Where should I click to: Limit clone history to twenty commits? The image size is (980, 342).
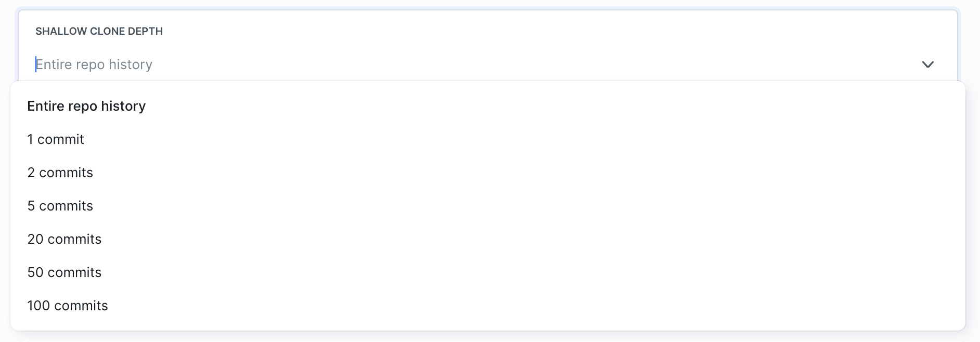tap(65, 239)
